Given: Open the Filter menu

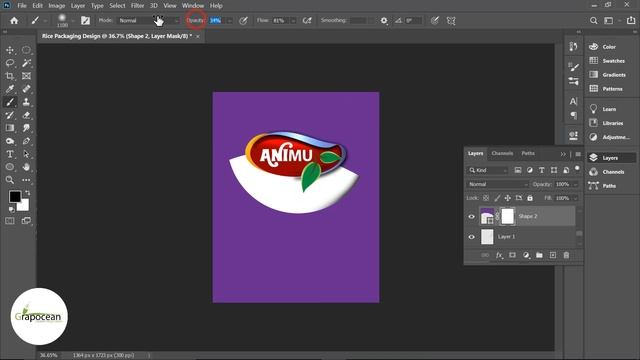Looking at the screenshot, I should (138, 6).
